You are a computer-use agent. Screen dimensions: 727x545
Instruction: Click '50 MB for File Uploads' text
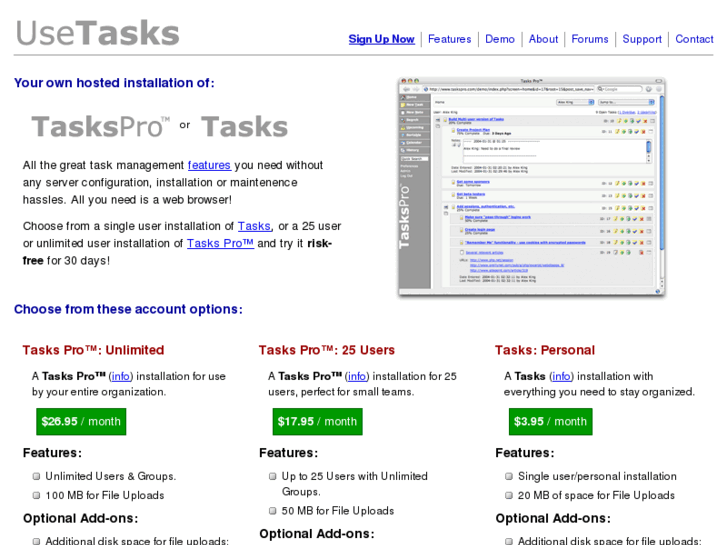coord(338,511)
